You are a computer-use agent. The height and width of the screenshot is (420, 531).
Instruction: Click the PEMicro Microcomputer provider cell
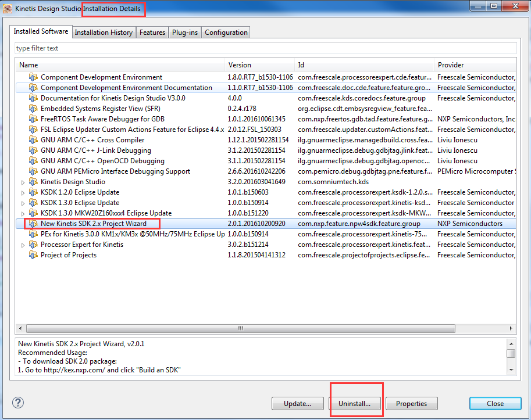(476, 171)
